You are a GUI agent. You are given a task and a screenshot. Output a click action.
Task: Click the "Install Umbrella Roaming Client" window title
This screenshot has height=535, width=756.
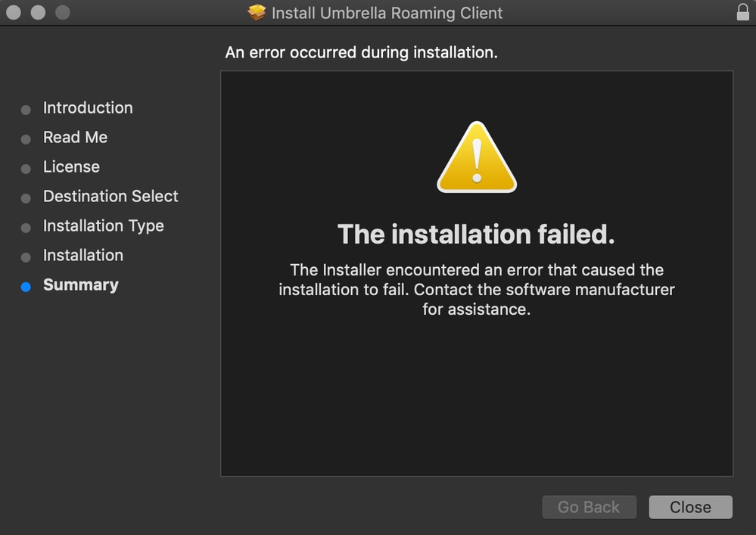[387, 13]
